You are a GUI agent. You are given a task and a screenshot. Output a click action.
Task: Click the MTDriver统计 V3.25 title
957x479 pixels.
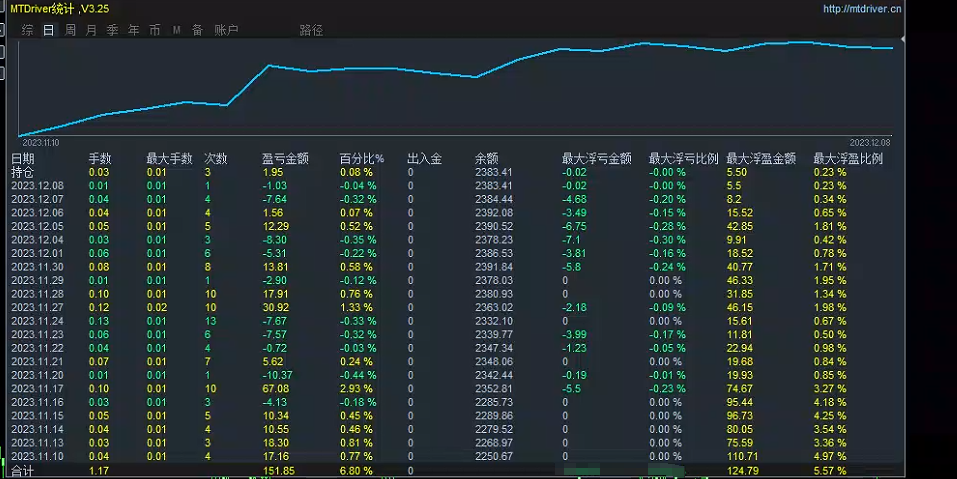(x=60, y=9)
